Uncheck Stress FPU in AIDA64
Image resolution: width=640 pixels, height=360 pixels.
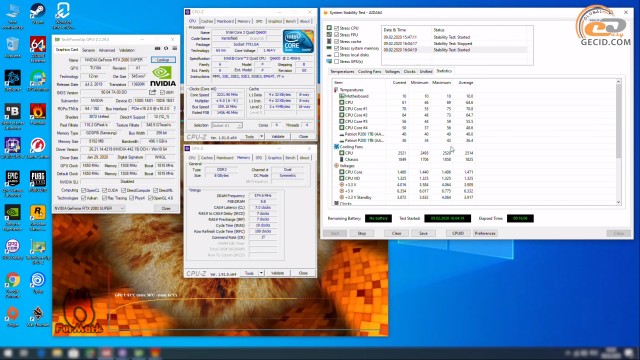pos(337,35)
